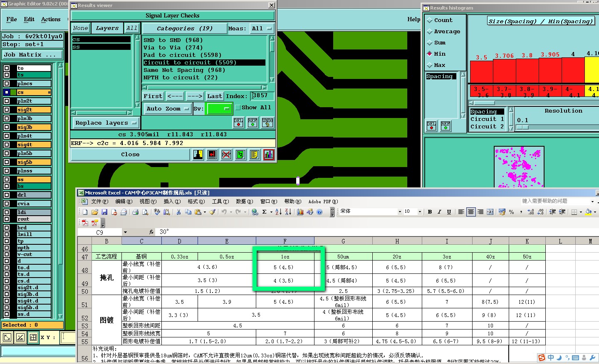This screenshot has height=364, width=599.
Task: Click Excel Chart Wizard icon
Action: pos(300,212)
